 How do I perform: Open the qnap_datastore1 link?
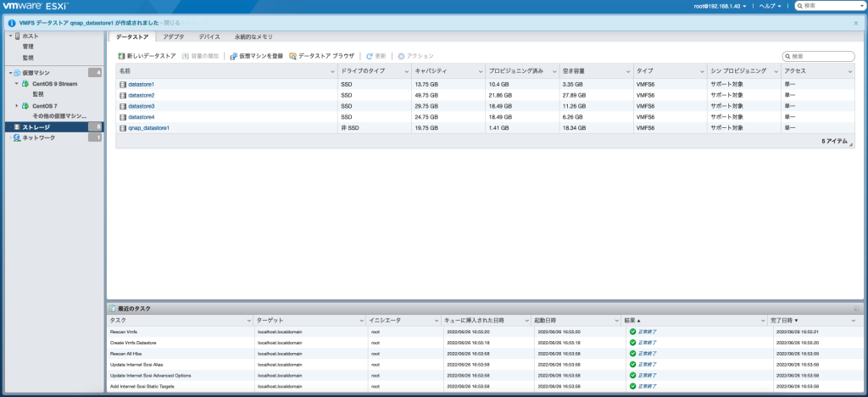pyautogui.click(x=148, y=128)
